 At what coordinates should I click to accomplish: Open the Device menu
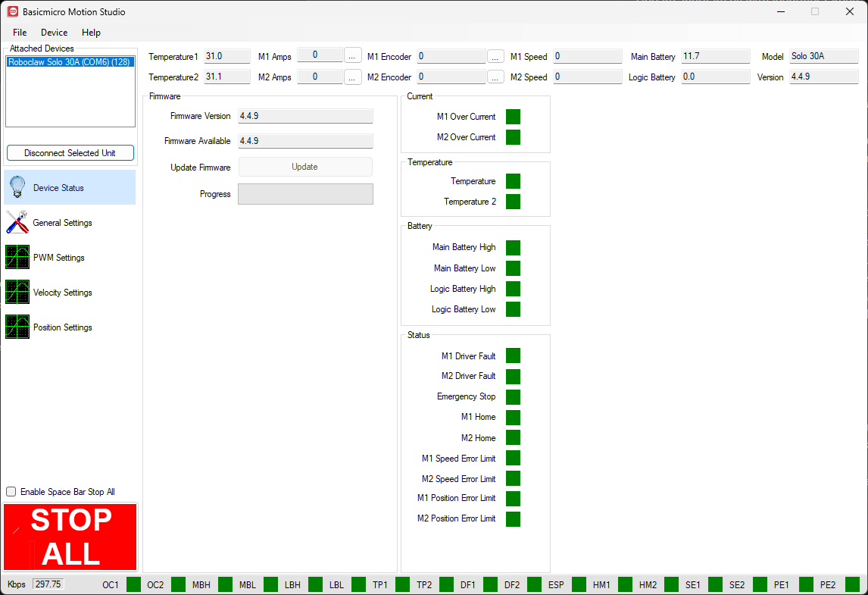(55, 32)
